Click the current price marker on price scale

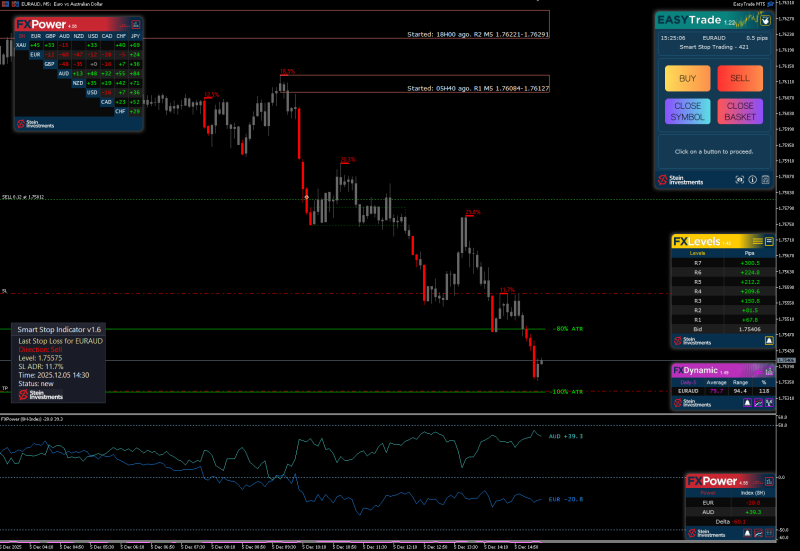click(x=786, y=361)
